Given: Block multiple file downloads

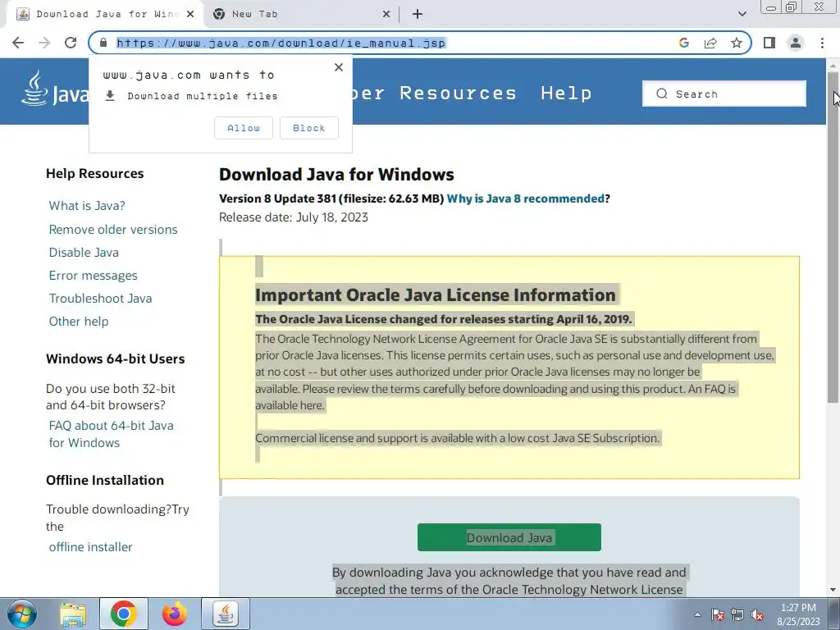Looking at the screenshot, I should [x=309, y=128].
